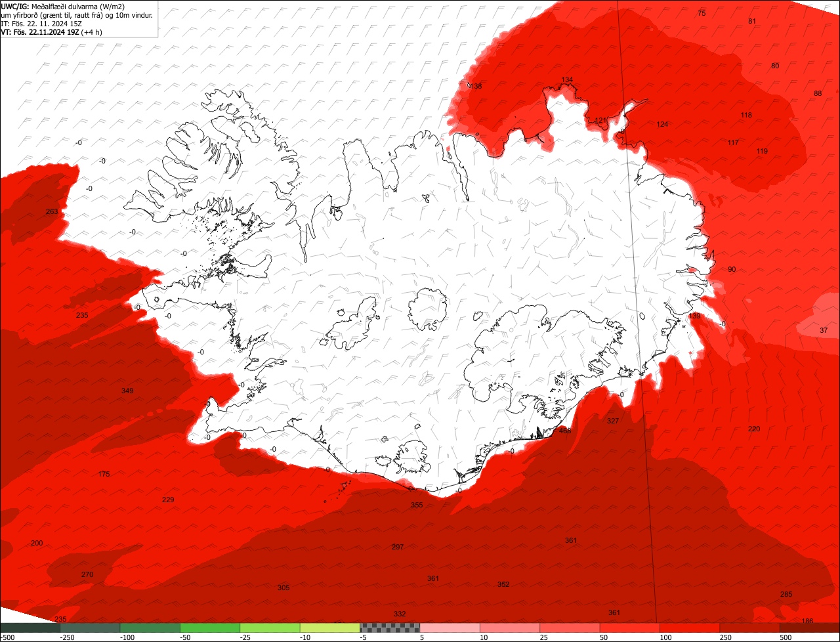
Task: Click the flux value 327
Action: (x=613, y=421)
